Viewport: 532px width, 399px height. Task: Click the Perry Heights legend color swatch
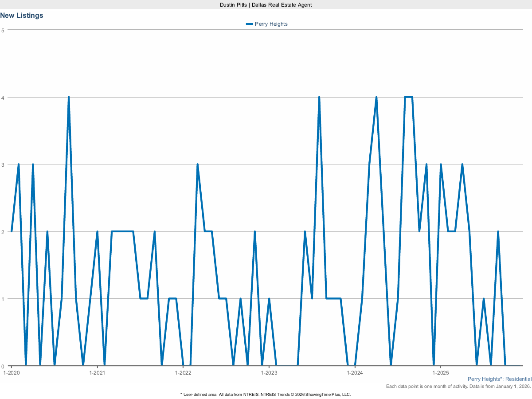pos(249,24)
